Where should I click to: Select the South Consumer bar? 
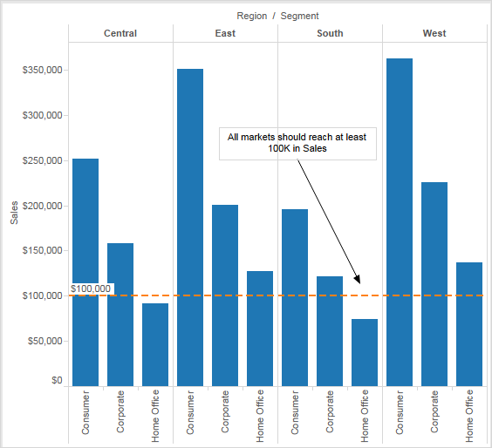pos(295,297)
